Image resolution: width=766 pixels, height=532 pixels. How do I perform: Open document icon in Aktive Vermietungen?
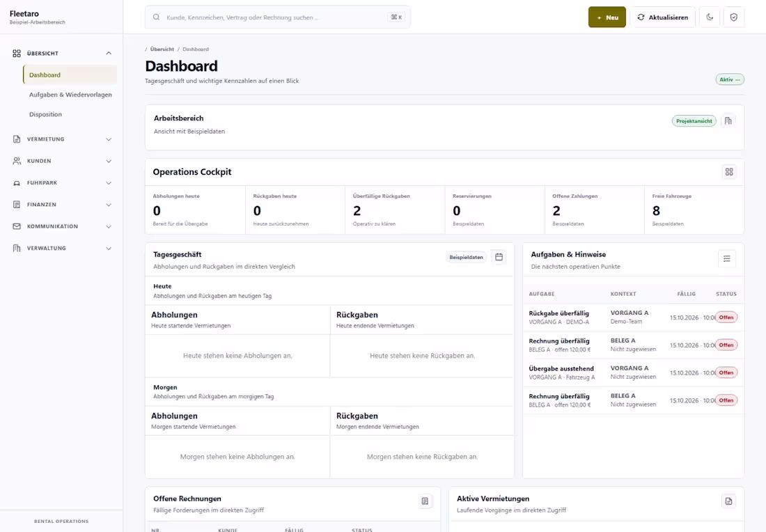pos(728,501)
